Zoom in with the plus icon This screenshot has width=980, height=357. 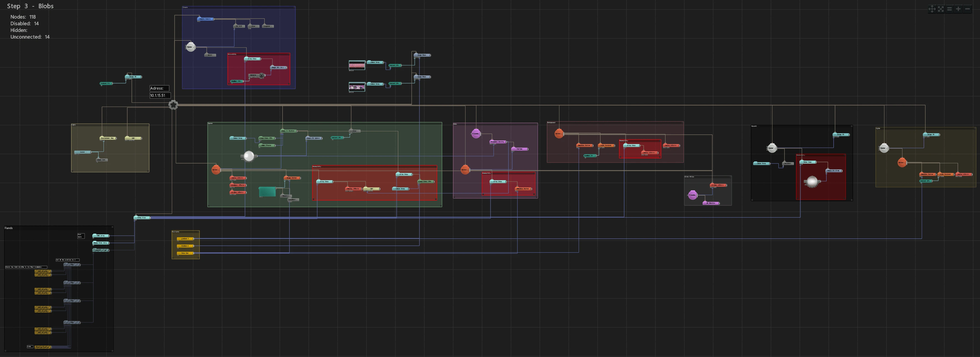(x=958, y=9)
